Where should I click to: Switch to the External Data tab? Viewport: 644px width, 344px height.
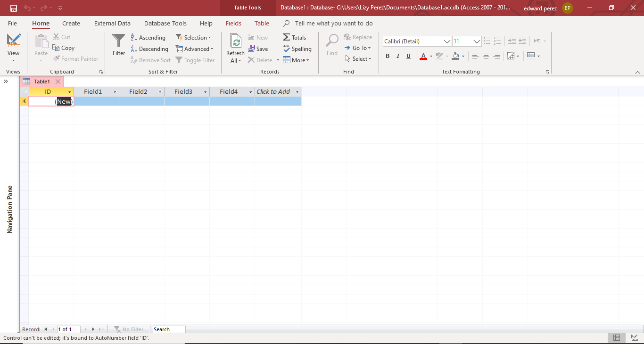tap(112, 23)
